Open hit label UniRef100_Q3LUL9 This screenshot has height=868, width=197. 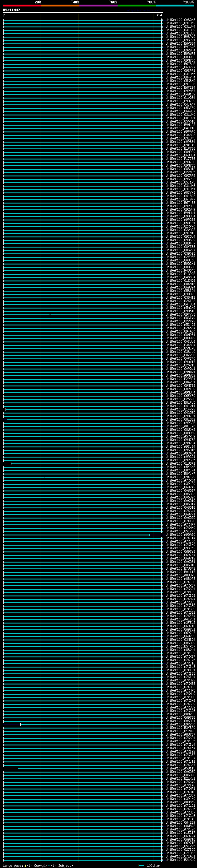tap(180, 30)
